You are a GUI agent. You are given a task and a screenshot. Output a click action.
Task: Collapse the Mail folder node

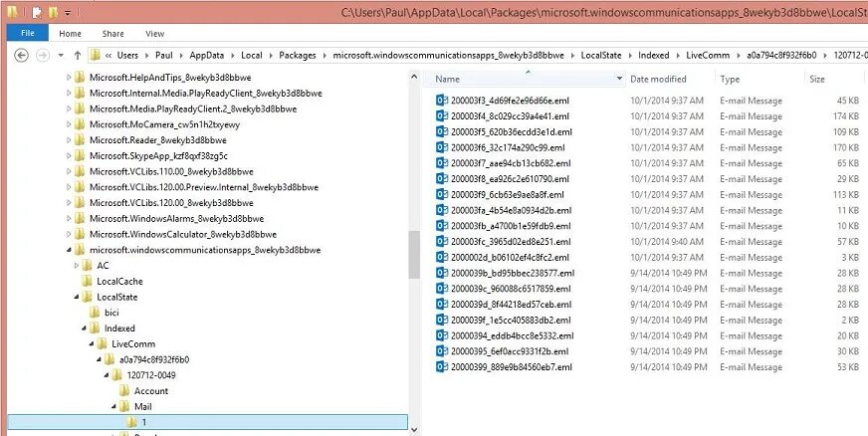tap(114, 407)
